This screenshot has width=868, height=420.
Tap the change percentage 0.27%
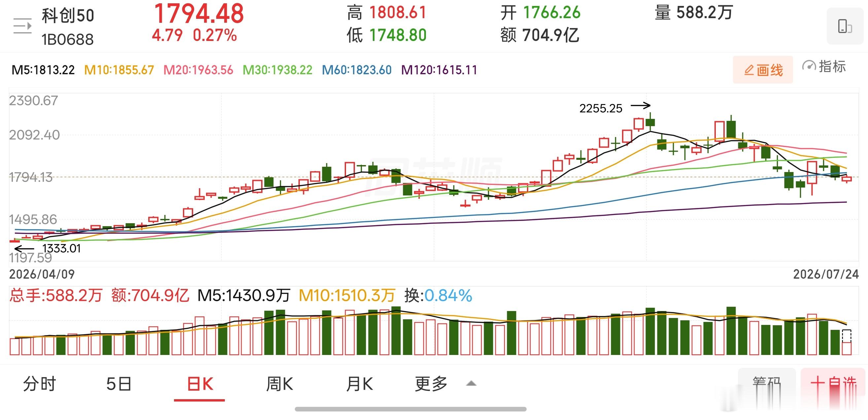point(215,35)
